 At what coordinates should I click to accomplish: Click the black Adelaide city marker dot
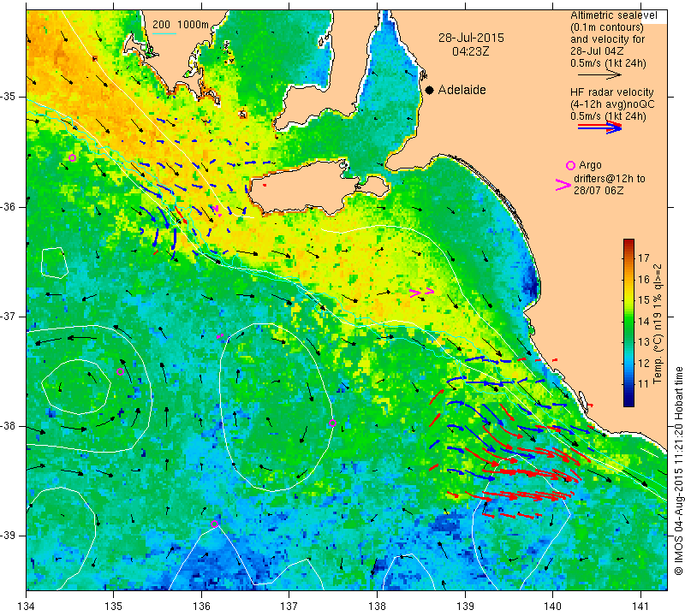[x=430, y=90]
